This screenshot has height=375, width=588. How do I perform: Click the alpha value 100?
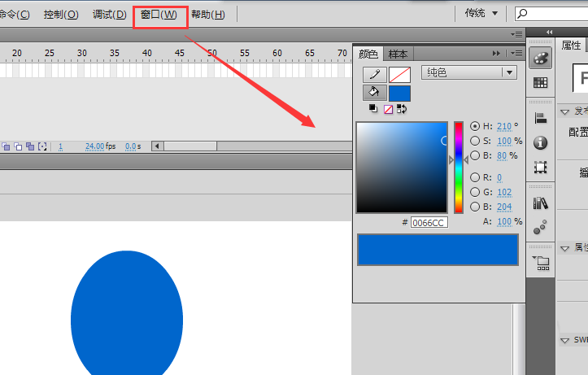(x=504, y=222)
